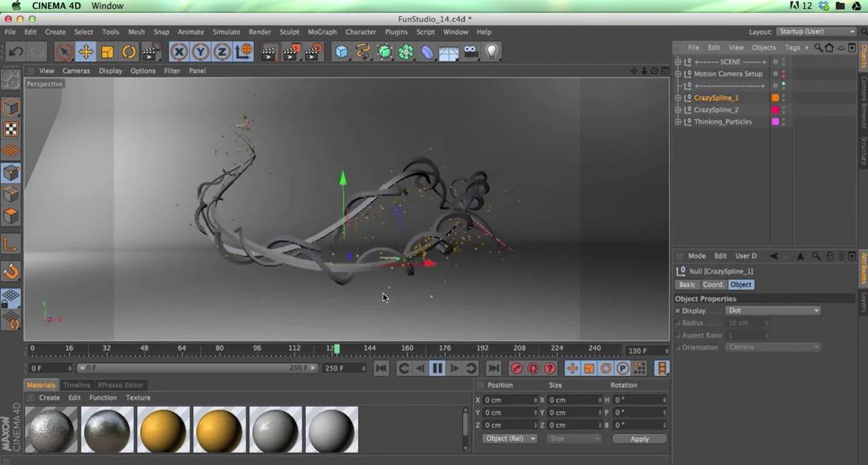868x465 pixels.
Task: Open the MoGraph menu
Action: coord(322,32)
